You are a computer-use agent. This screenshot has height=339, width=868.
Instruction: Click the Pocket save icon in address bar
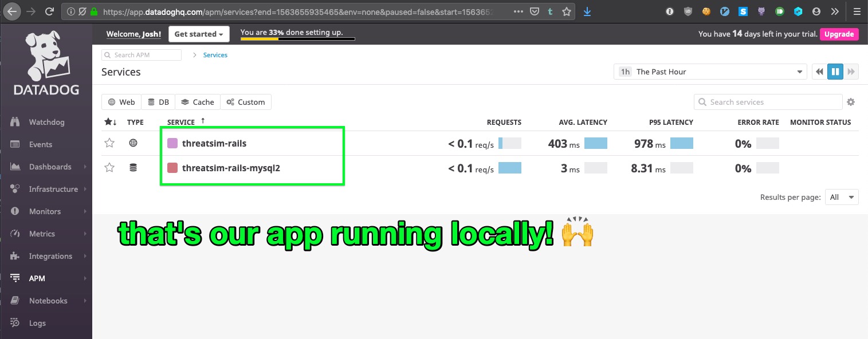coord(534,11)
